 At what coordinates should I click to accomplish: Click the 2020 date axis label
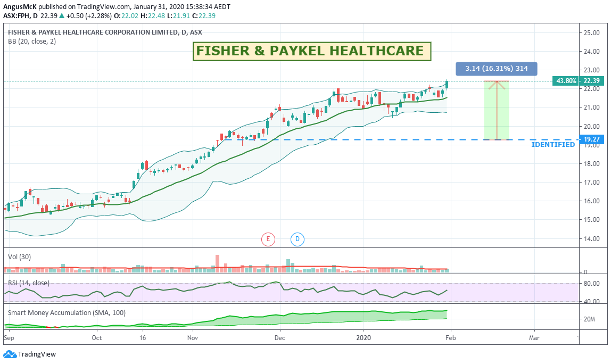(x=364, y=337)
